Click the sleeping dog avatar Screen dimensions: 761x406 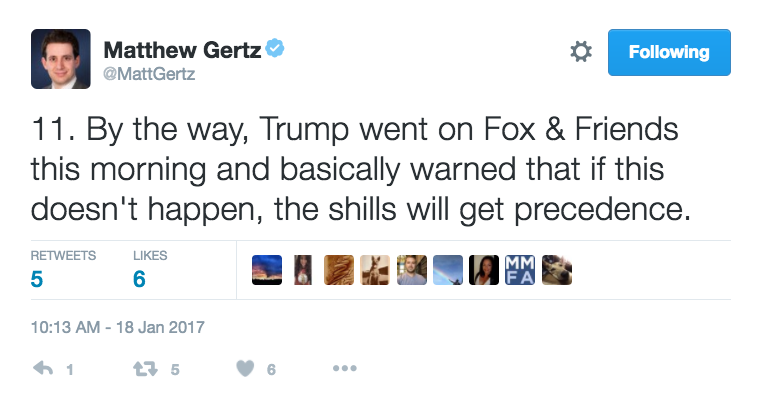pos(557,269)
